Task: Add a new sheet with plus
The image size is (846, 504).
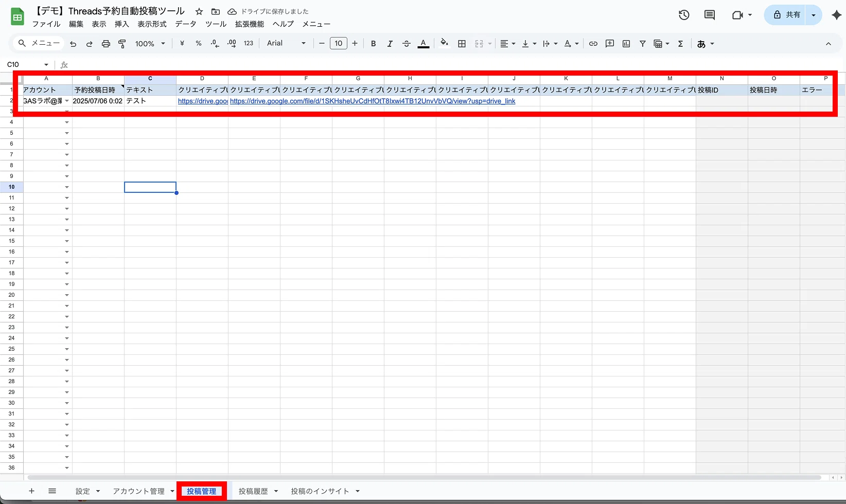Action: (31, 491)
